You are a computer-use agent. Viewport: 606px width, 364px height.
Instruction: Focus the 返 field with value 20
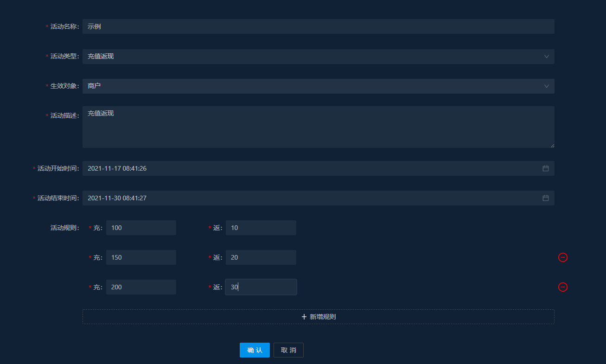[x=261, y=257]
